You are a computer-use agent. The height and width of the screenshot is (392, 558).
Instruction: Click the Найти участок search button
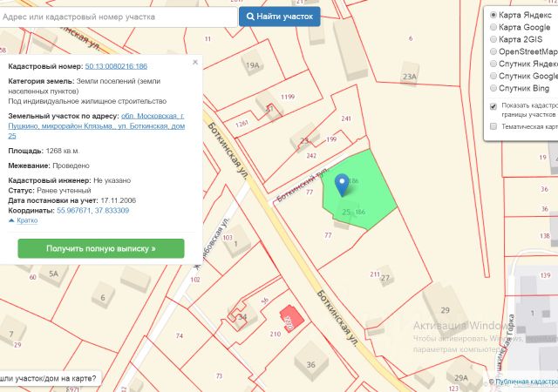[x=280, y=17]
